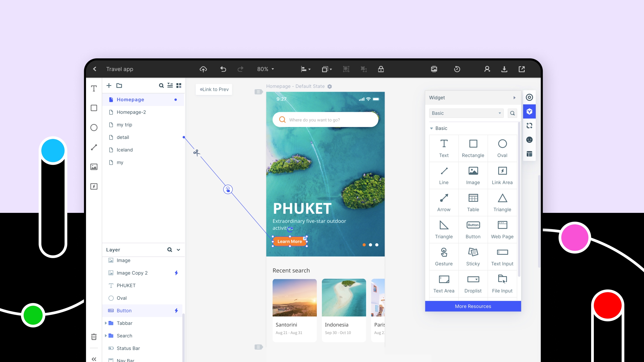This screenshot has height=362, width=644.
Task: Click the More Resources button
Action: point(473,306)
